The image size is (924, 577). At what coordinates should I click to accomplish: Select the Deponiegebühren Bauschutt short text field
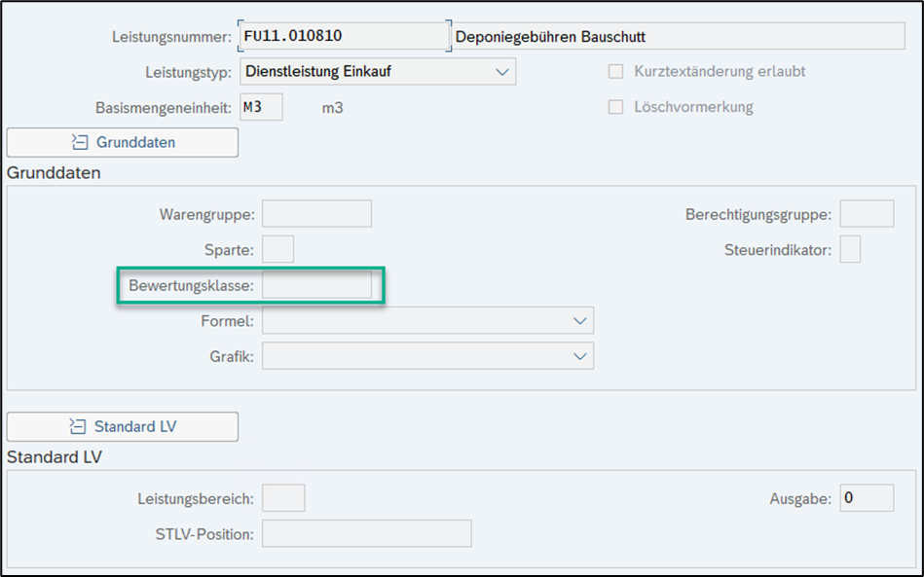(x=679, y=37)
